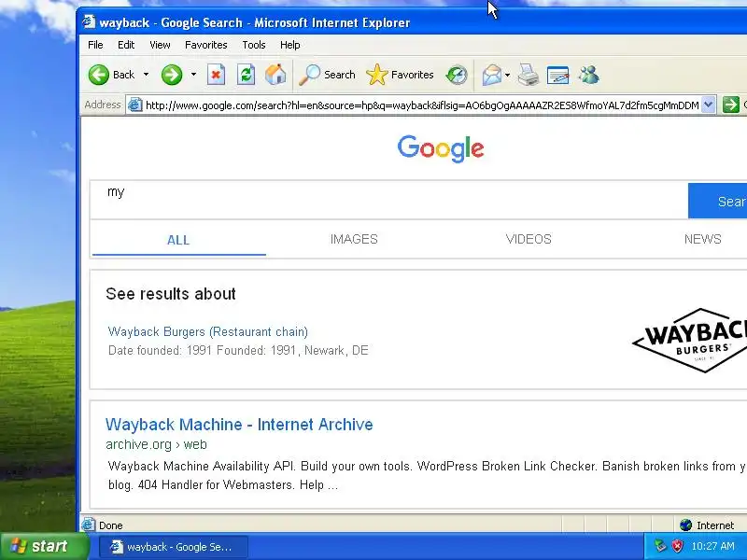Image resolution: width=747 pixels, height=560 pixels.
Task: Open the History clock icon
Action: 457,75
